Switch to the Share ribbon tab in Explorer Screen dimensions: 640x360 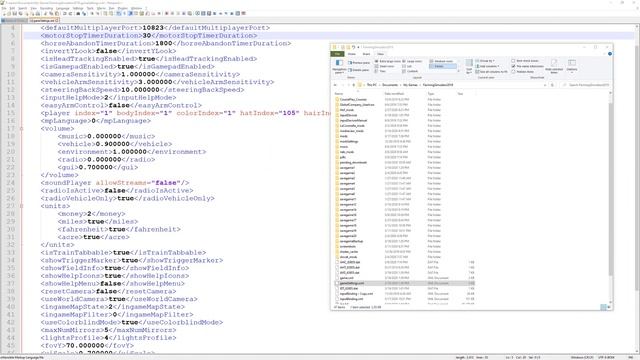(366, 54)
